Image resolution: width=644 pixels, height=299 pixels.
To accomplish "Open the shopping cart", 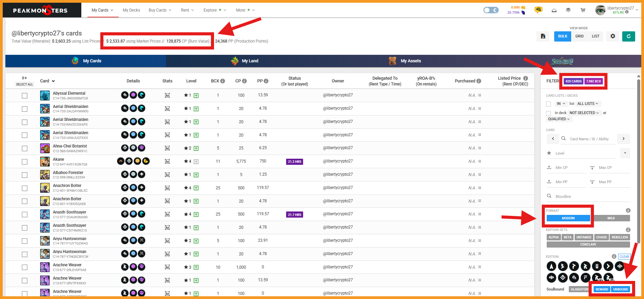I will click(583, 10).
